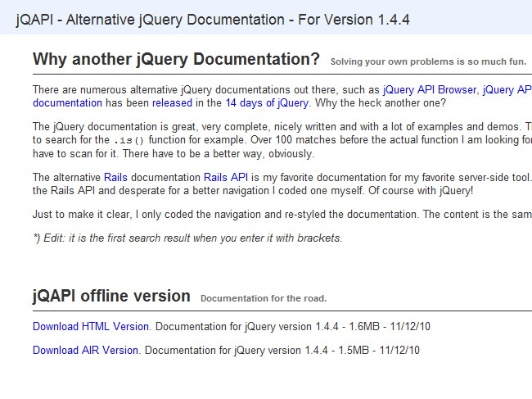Click the 'jQAPI offline version' heading
This screenshot has height=399, width=532.
(111, 296)
